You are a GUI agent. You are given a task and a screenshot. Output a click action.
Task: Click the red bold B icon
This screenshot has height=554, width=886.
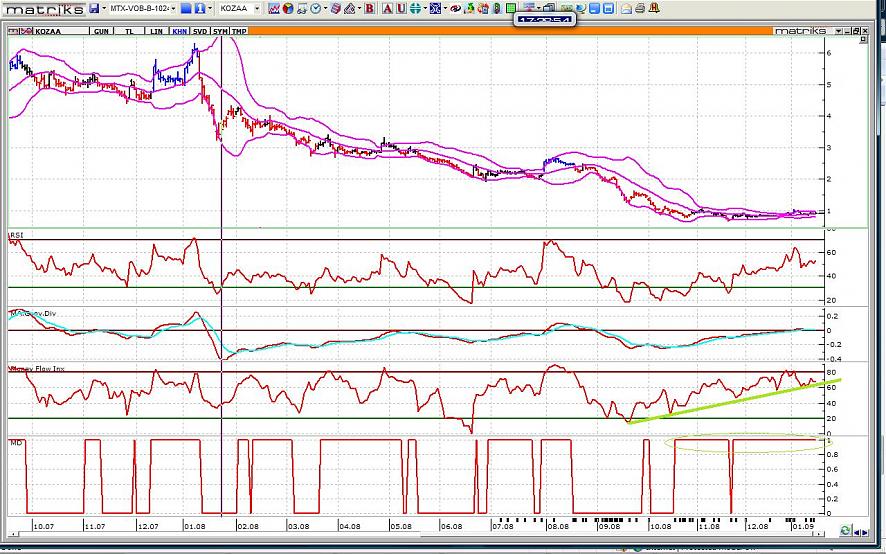370,8
